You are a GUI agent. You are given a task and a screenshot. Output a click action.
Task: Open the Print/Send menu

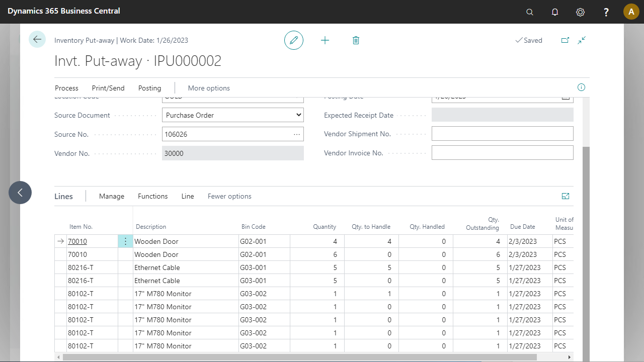pyautogui.click(x=108, y=88)
